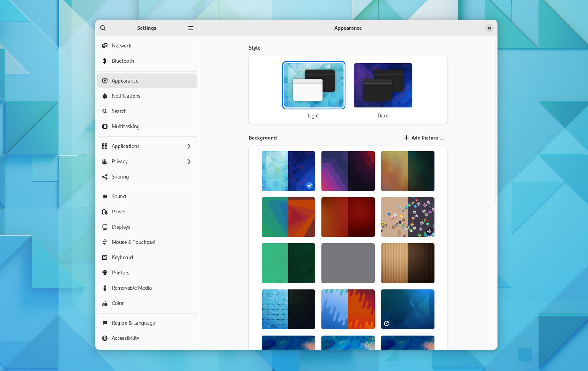Click the Printers icon

click(x=105, y=273)
